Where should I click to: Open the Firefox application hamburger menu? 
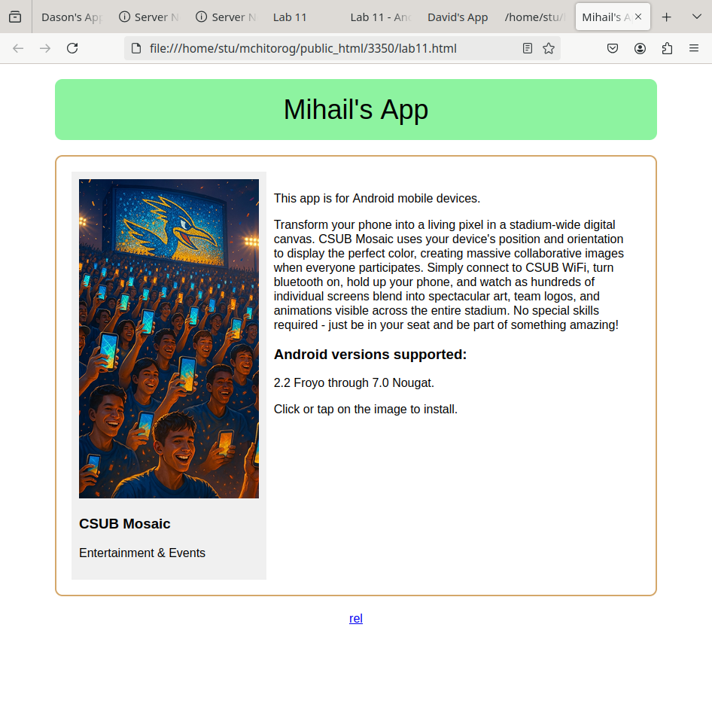694,48
